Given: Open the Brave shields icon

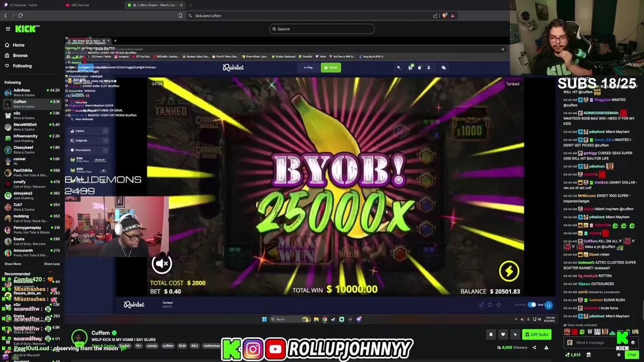Looking at the screenshot, I should (x=444, y=16).
